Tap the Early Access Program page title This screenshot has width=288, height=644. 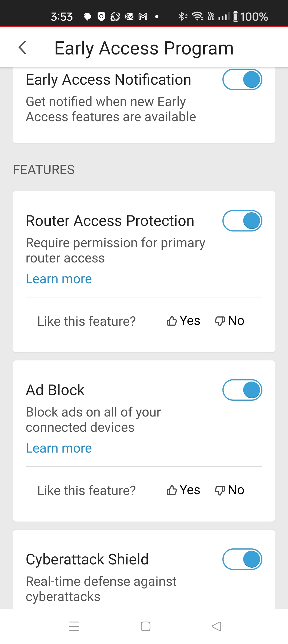tap(144, 48)
